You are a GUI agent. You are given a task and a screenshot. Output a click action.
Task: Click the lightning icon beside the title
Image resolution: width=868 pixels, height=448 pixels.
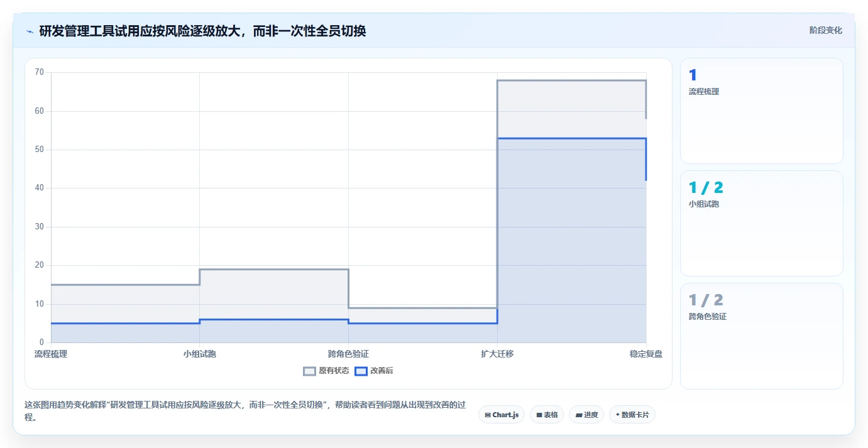pos(30,31)
